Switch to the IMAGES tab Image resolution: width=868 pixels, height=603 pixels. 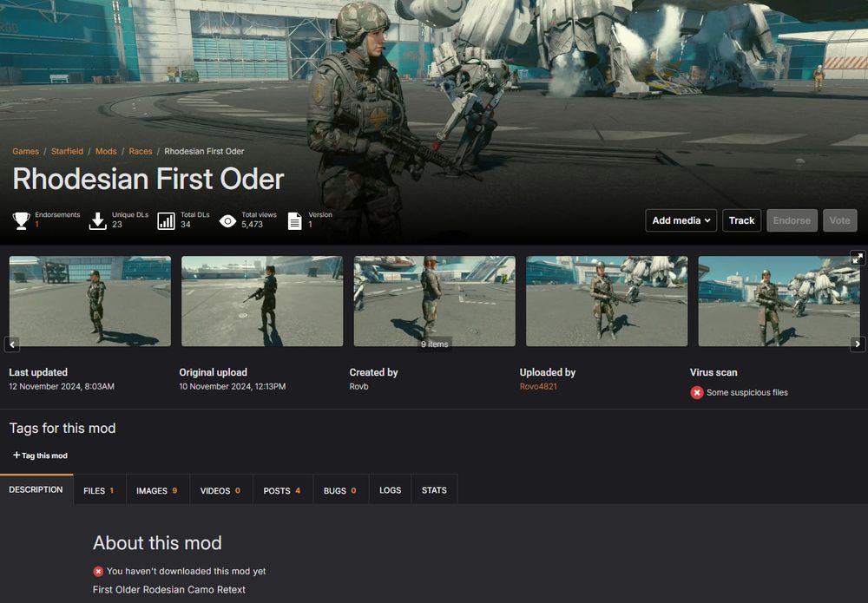[157, 490]
